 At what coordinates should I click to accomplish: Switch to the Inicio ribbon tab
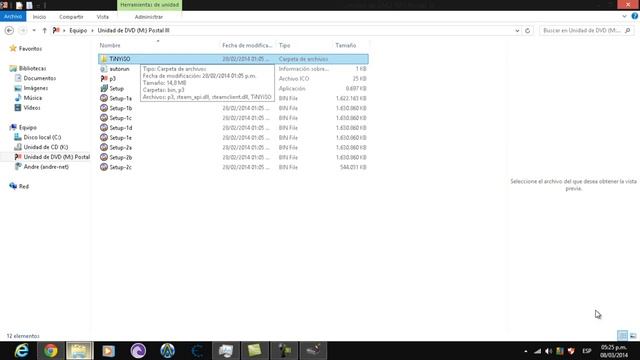pyautogui.click(x=39, y=17)
